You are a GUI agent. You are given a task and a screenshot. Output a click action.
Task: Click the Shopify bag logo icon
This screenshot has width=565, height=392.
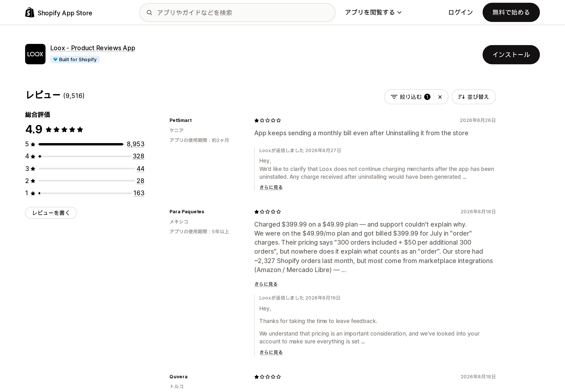click(30, 12)
